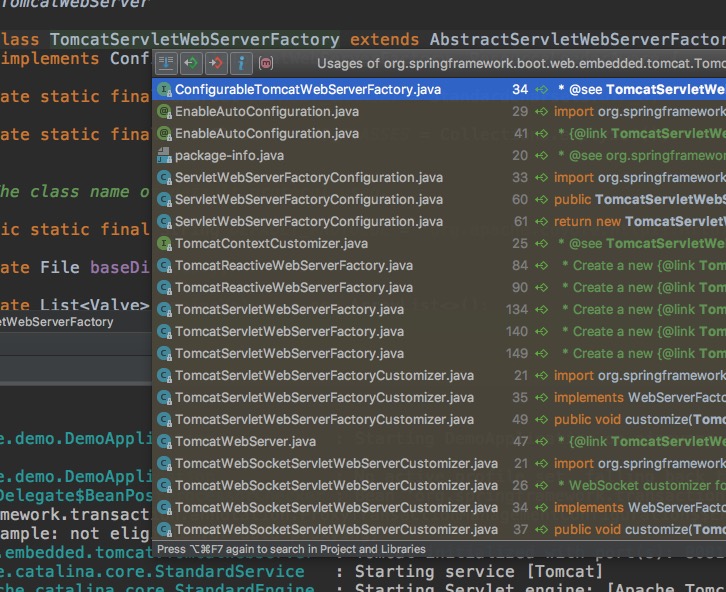This screenshot has height=592, width=726.
Task: Click interface icon of TomcatContextCustomizer.java
Action: (x=164, y=243)
